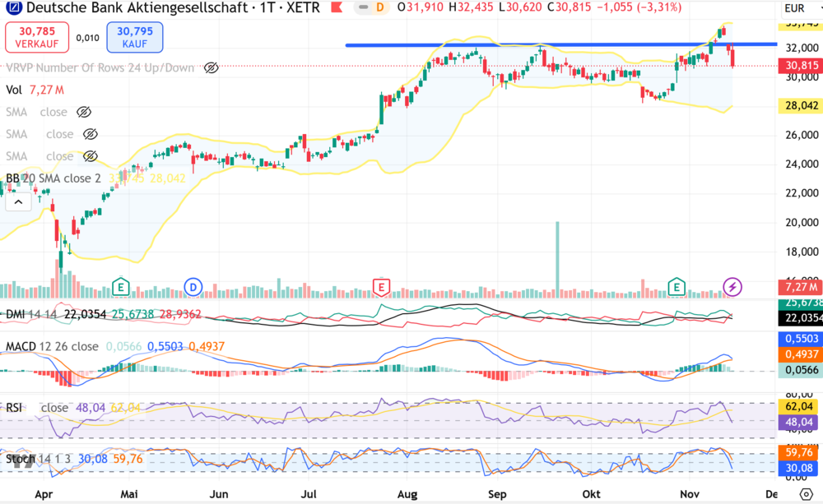Image resolution: width=823 pixels, height=504 pixels.
Task: Toggle visibility of the first SMA indicator
Action: click(85, 111)
